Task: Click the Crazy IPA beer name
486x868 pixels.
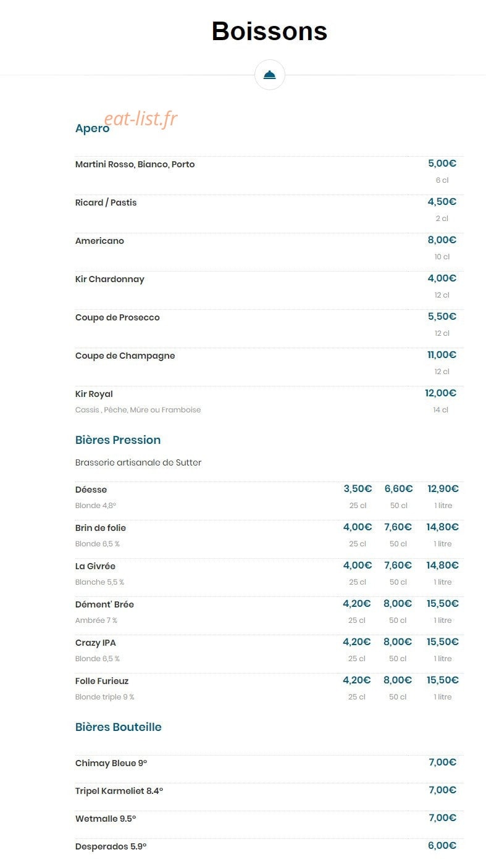Action: (x=96, y=643)
